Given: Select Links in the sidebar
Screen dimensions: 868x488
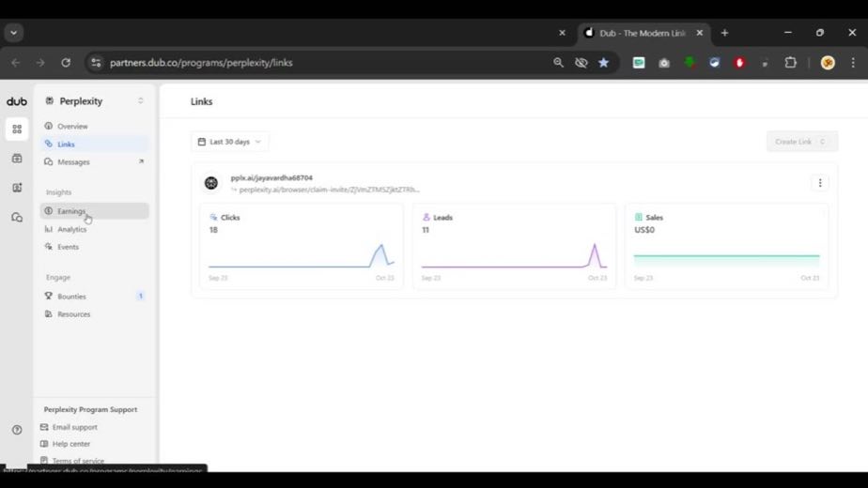Looking at the screenshot, I should click(x=94, y=144).
